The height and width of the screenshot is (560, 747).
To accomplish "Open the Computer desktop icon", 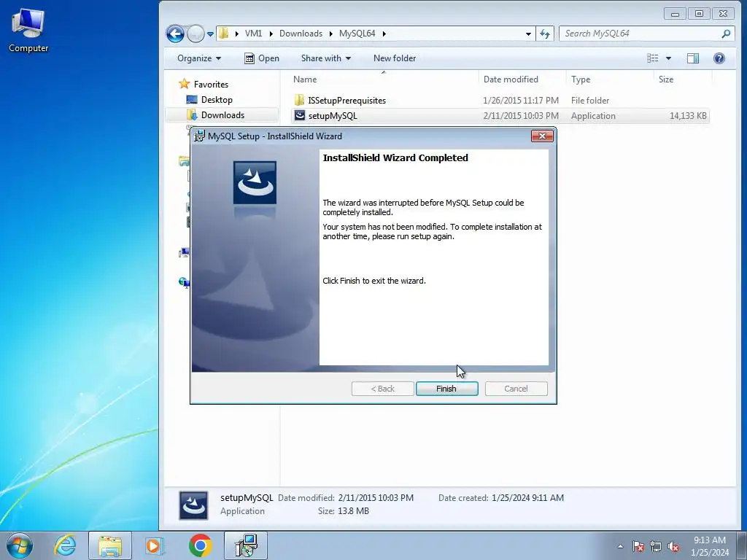I will pos(28,30).
